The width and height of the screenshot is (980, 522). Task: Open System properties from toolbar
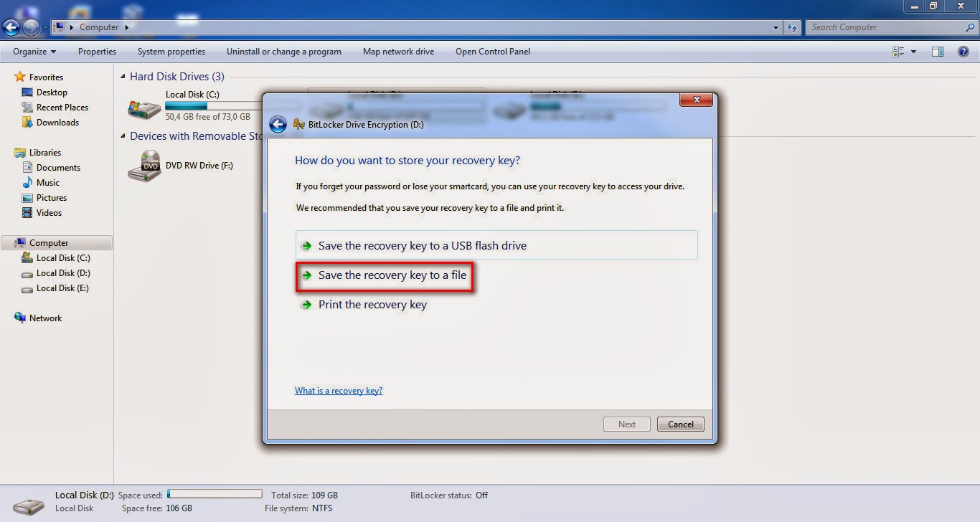coord(171,52)
